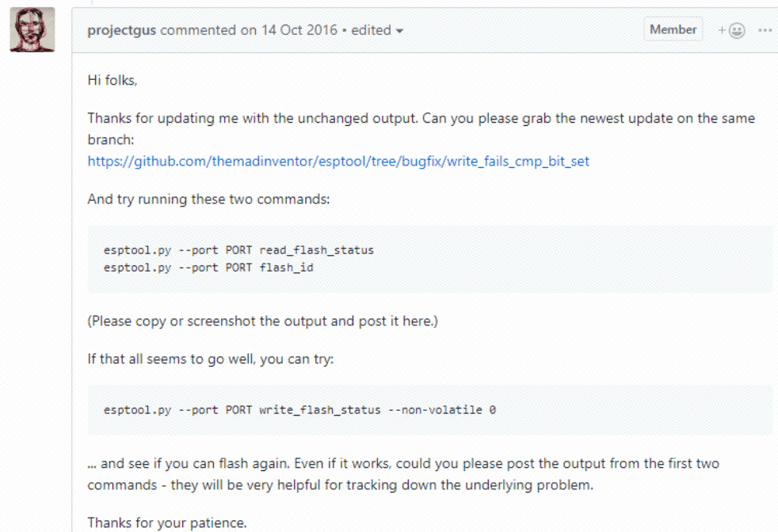Click the "Thanks for updating me" paragraph
This screenshot has width=778, height=532.
[421, 118]
